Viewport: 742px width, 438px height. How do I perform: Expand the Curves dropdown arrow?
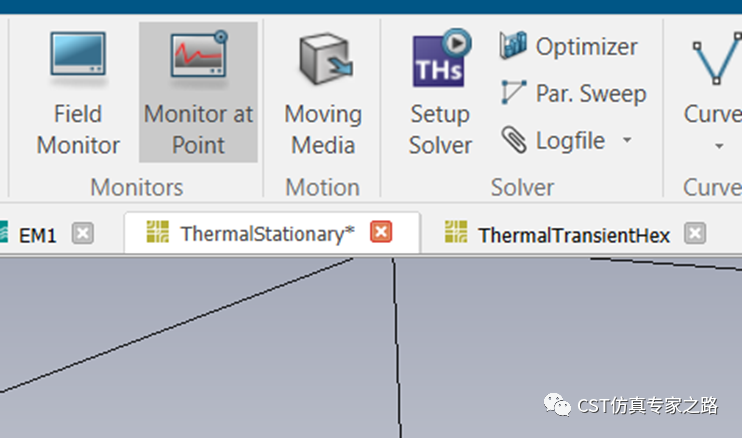(x=719, y=146)
